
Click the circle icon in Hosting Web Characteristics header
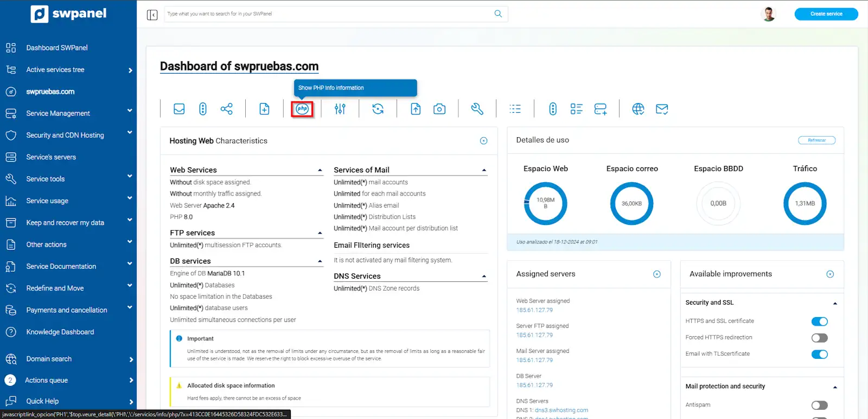(484, 141)
